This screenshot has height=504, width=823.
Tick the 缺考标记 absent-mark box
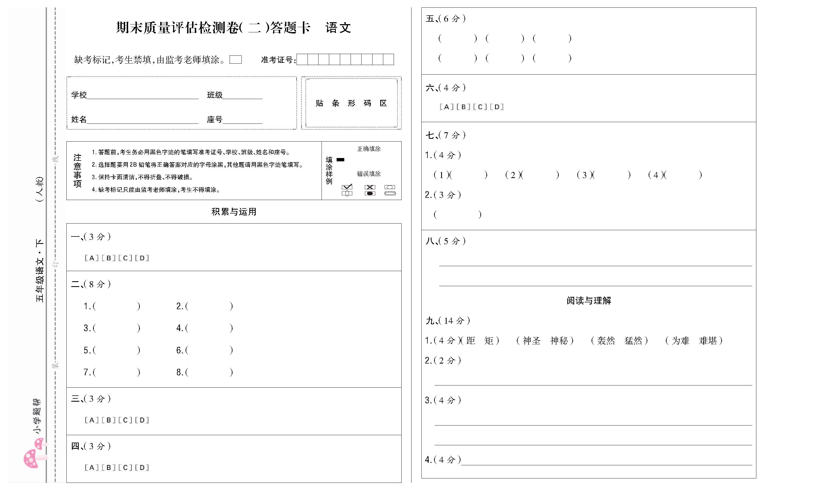click(x=235, y=60)
